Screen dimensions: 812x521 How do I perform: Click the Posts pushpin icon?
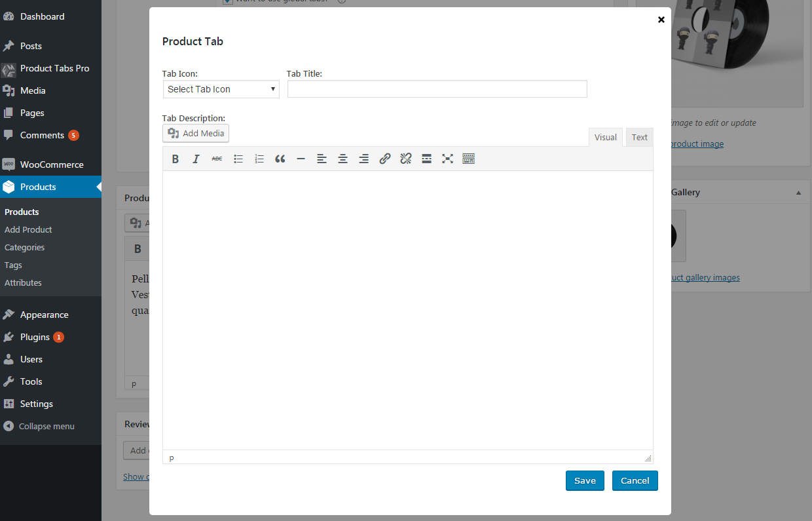[9, 46]
